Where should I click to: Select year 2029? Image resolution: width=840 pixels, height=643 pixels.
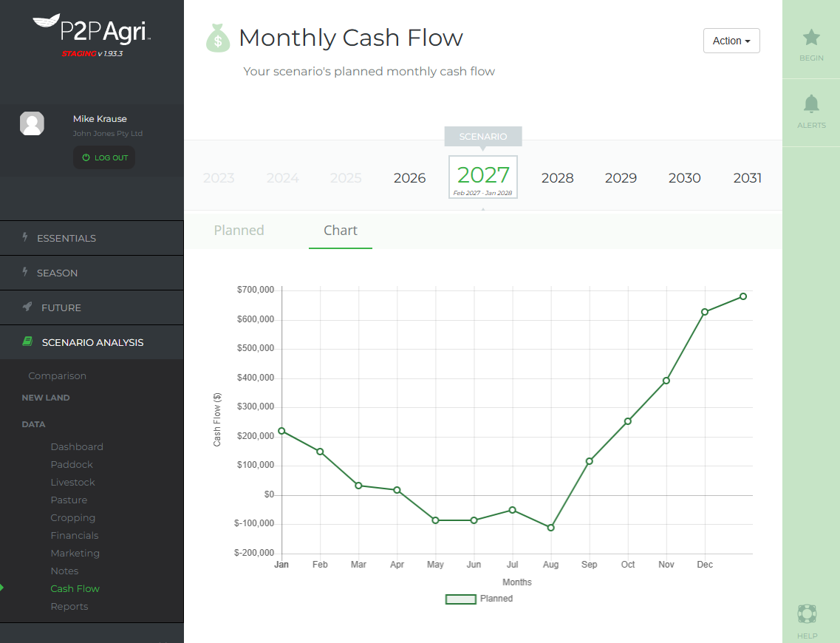coord(621,178)
